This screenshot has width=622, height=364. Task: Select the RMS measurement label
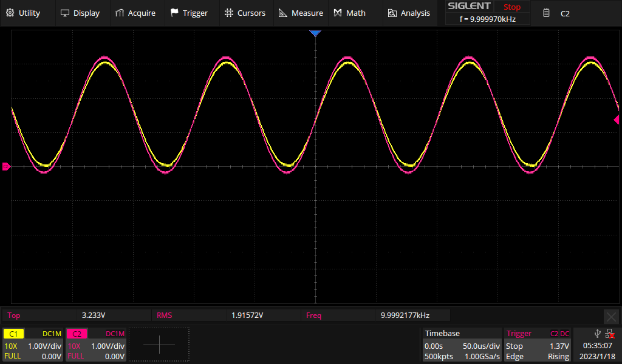164,315
